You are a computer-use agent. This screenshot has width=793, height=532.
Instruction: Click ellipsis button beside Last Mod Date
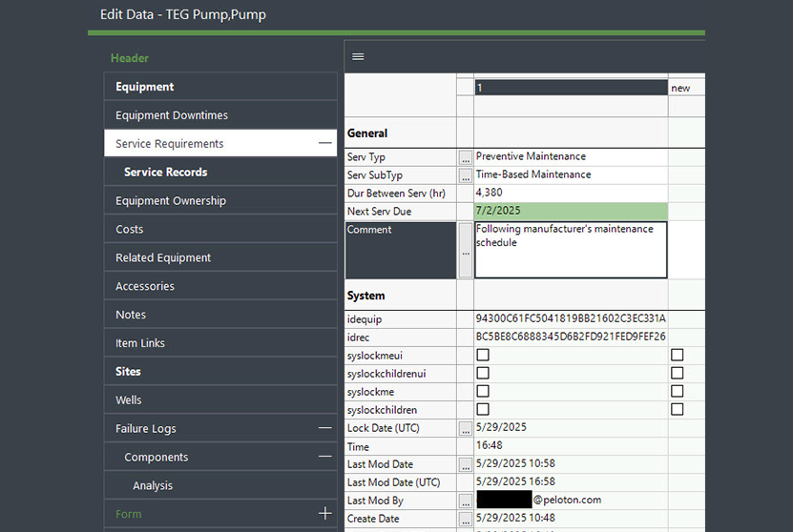pos(466,465)
